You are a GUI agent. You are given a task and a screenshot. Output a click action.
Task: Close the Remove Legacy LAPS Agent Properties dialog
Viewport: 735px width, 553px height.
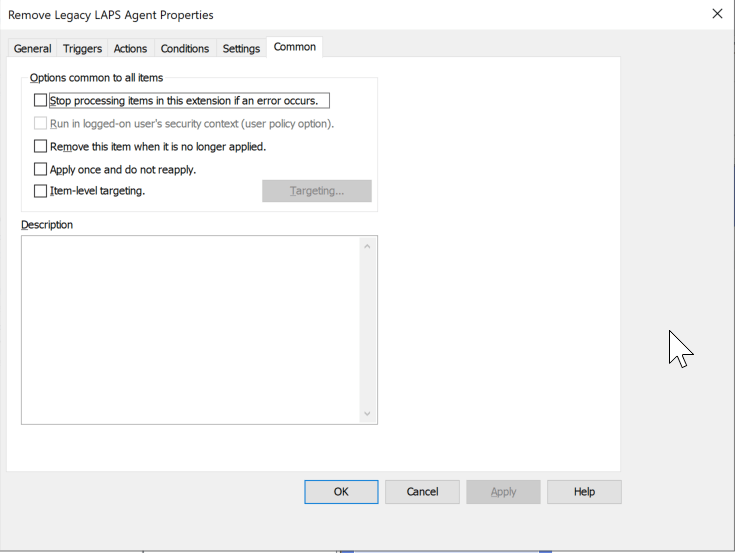click(x=716, y=14)
